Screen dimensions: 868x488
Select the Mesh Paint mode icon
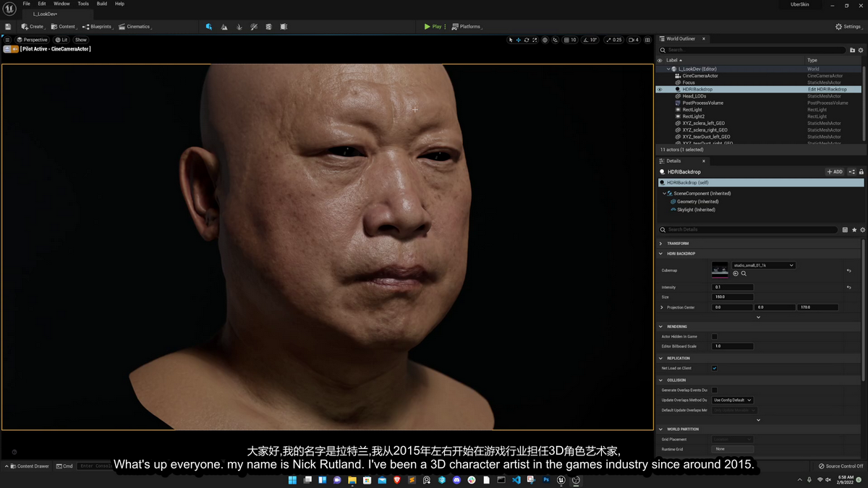254,27
